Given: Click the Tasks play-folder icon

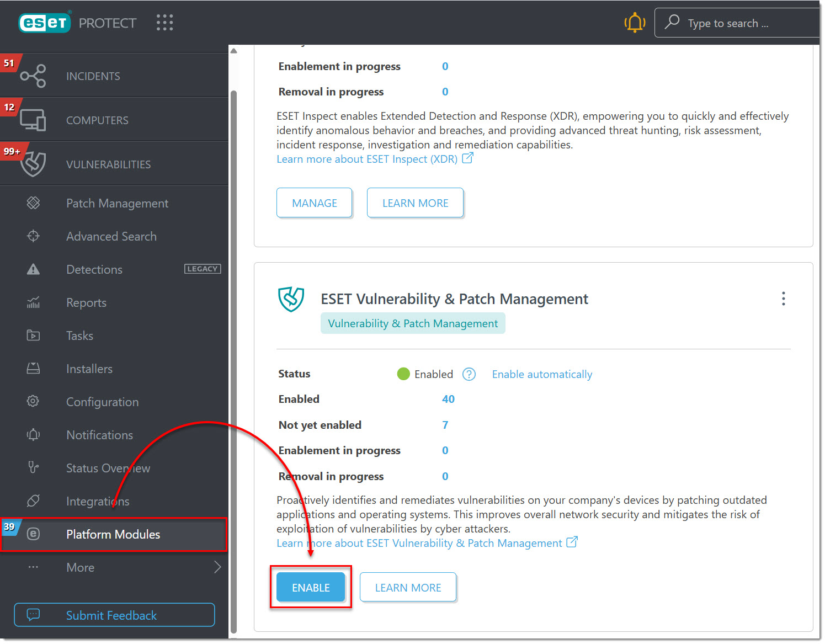Looking at the screenshot, I should [33, 336].
